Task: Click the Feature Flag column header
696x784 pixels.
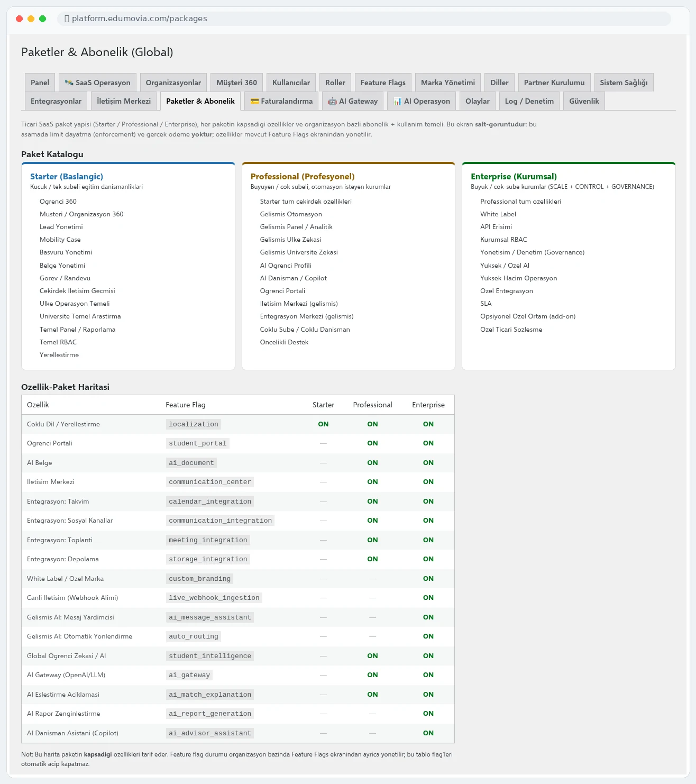Action: coord(186,405)
